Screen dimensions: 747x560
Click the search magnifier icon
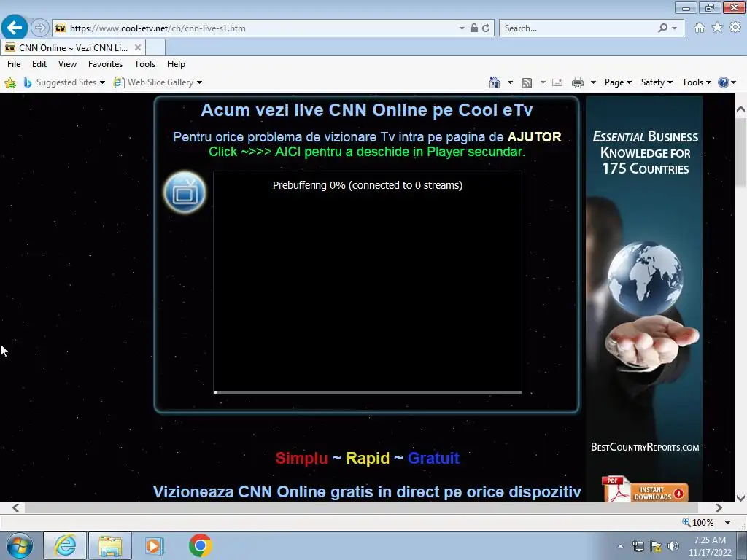(662, 28)
